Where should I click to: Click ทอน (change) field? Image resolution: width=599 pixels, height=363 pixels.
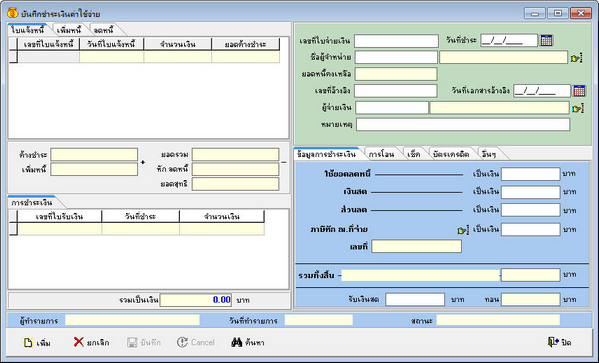click(531, 299)
